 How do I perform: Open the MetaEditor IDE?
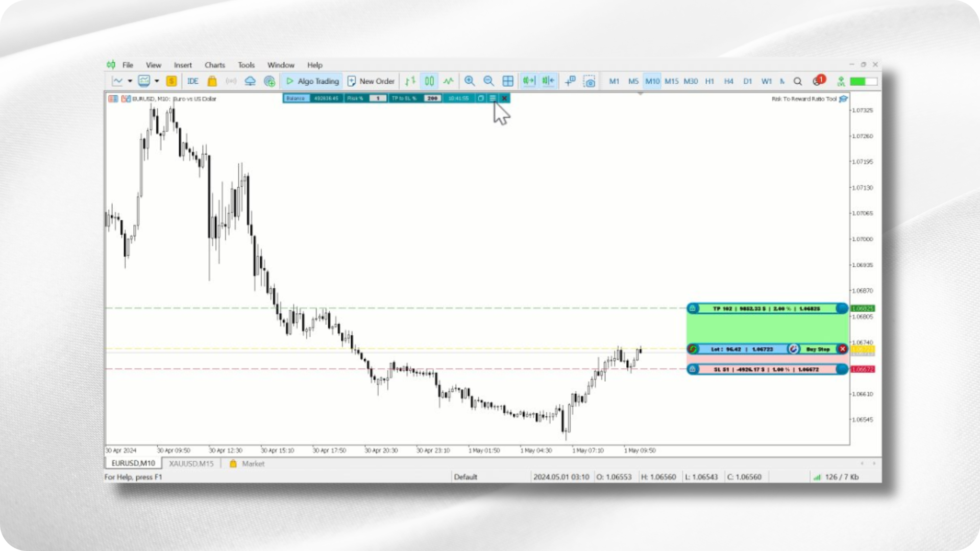(x=193, y=81)
